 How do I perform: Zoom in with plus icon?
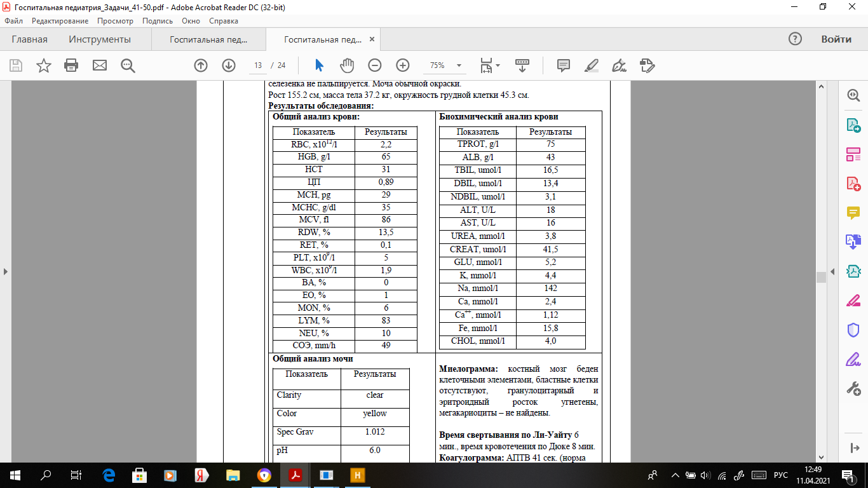click(x=403, y=65)
